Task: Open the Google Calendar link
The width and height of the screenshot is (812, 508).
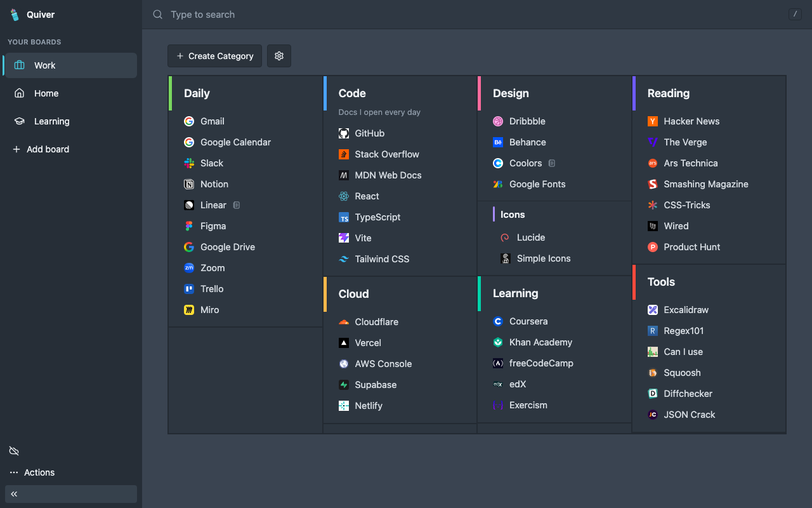Action: pos(235,142)
